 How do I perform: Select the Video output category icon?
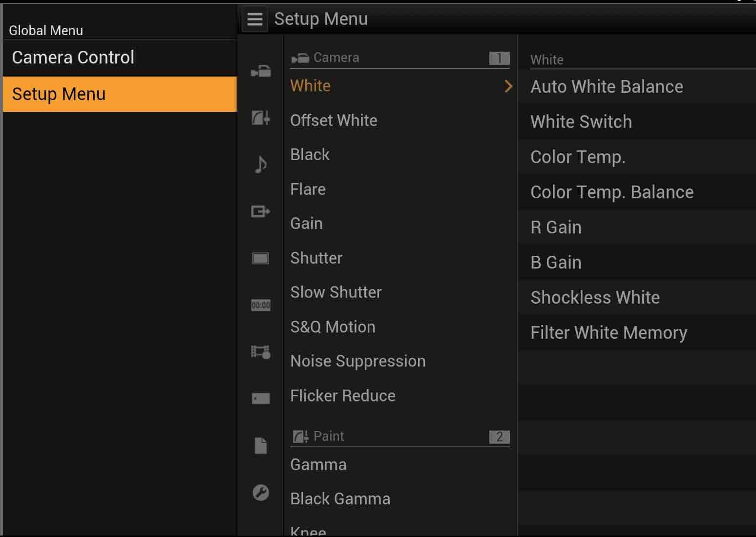coord(261,211)
